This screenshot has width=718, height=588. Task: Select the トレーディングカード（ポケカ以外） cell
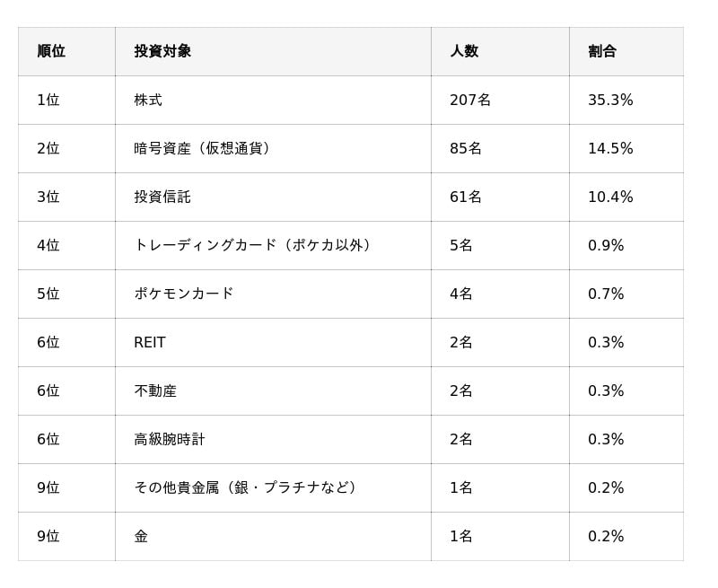coord(253,245)
